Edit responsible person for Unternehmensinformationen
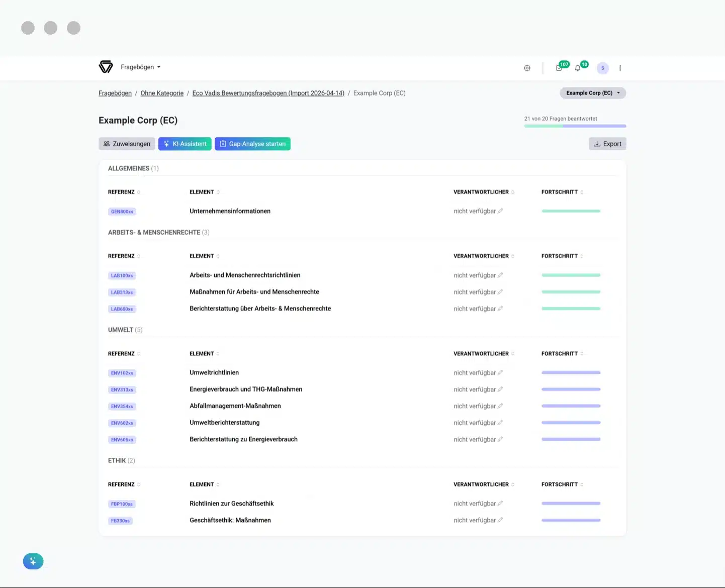Image resolution: width=725 pixels, height=588 pixels. pyautogui.click(x=500, y=211)
